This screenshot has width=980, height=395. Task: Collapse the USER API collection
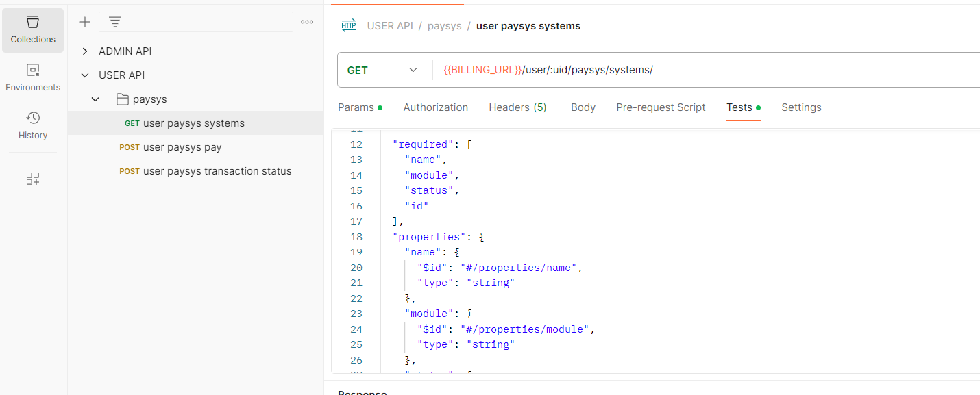pos(85,75)
